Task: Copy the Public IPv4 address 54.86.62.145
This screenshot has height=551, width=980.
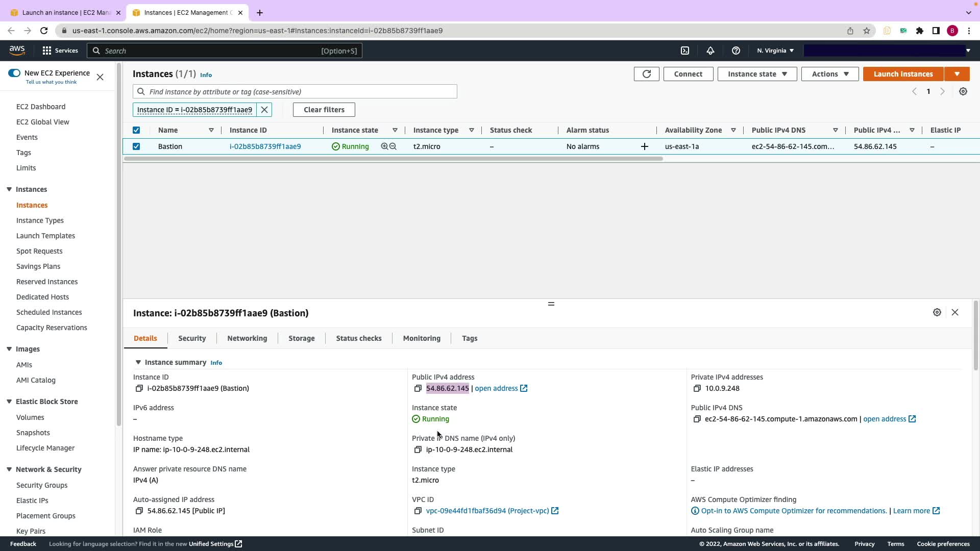Action: pyautogui.click(x=418, y=389)
